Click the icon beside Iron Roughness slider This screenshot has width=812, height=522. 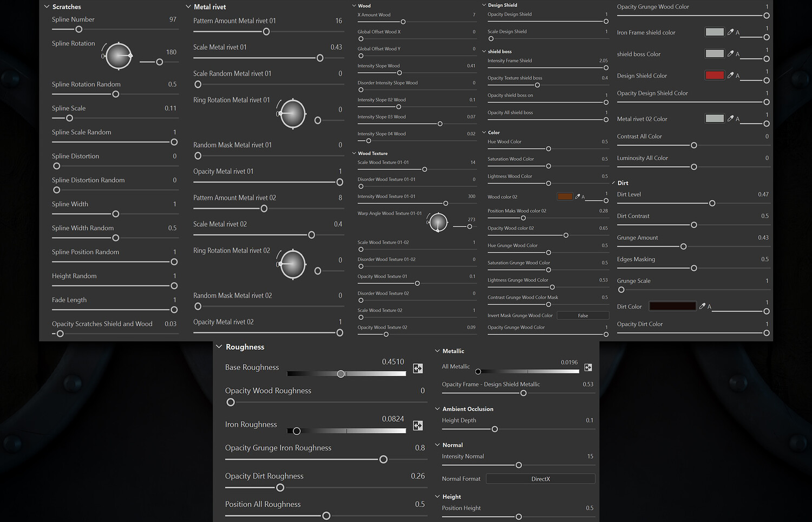coord(418,426)
